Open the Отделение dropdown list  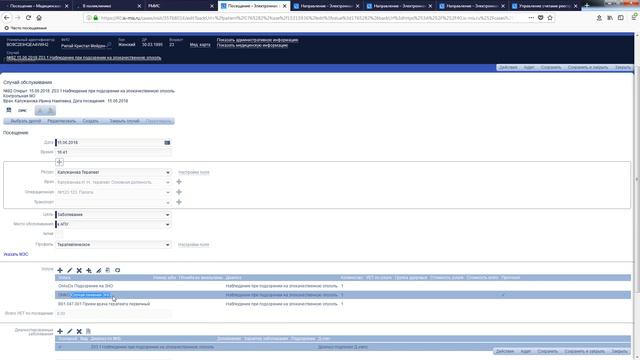[x=167, y=192]
